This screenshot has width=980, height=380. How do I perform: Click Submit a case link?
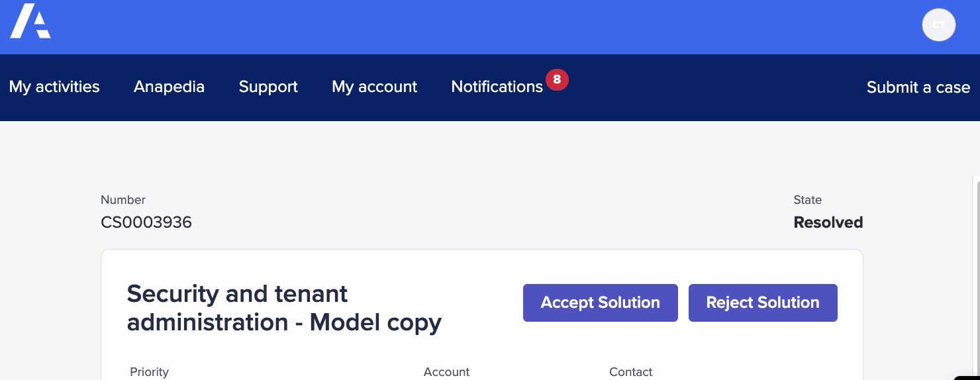(918, 87)
